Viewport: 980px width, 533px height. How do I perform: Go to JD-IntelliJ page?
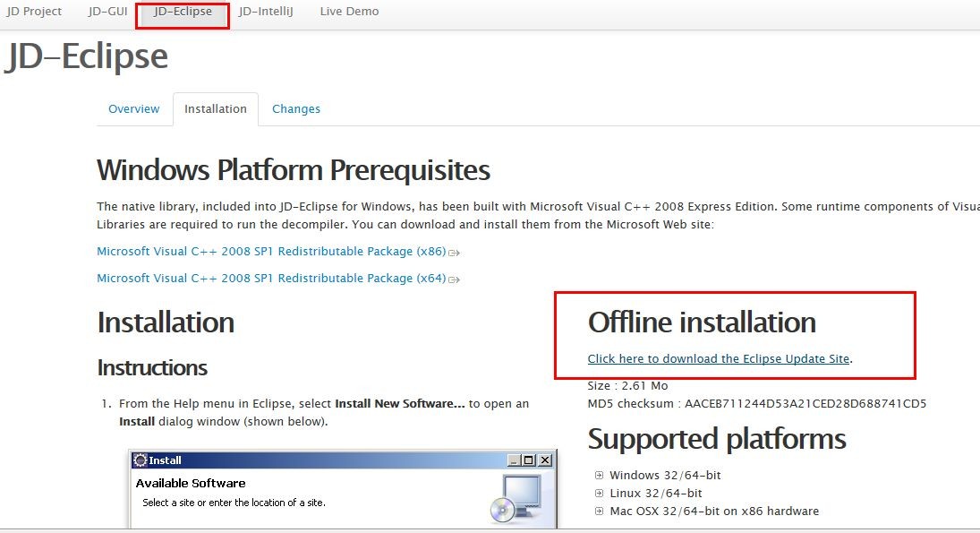(x=266, y=12)
